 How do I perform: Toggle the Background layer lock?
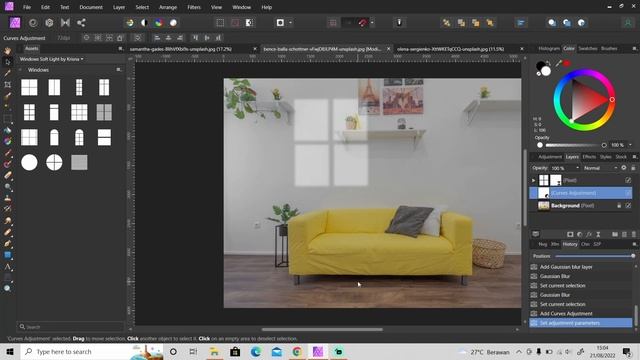point(619,205)
